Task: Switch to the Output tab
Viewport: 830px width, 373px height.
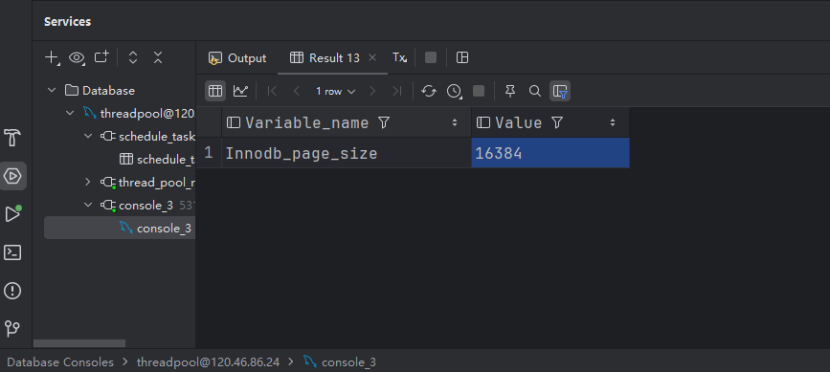Action: 237,58
